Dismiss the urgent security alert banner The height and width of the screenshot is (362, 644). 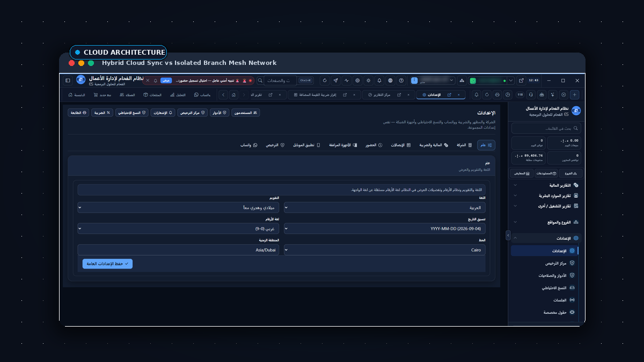148,80
